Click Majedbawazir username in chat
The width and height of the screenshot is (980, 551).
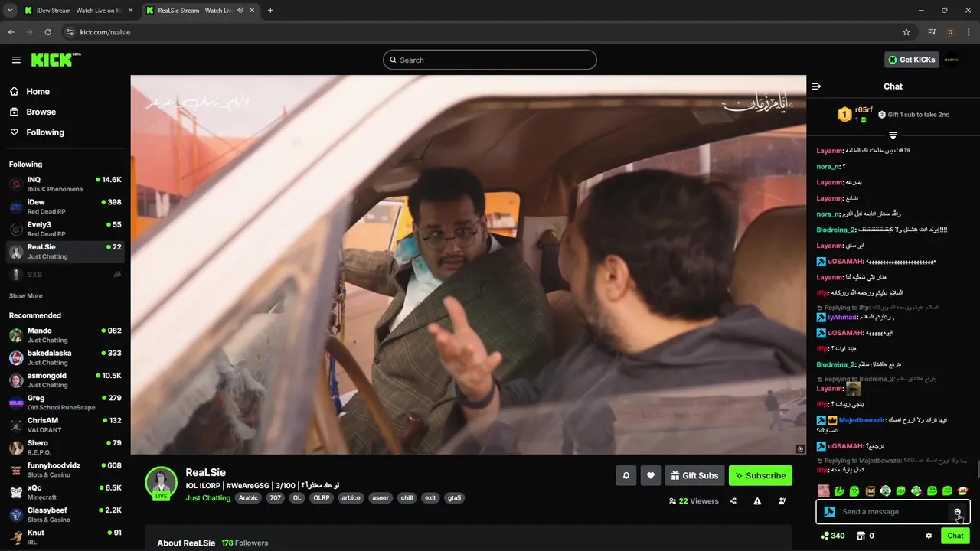(861, 420)
